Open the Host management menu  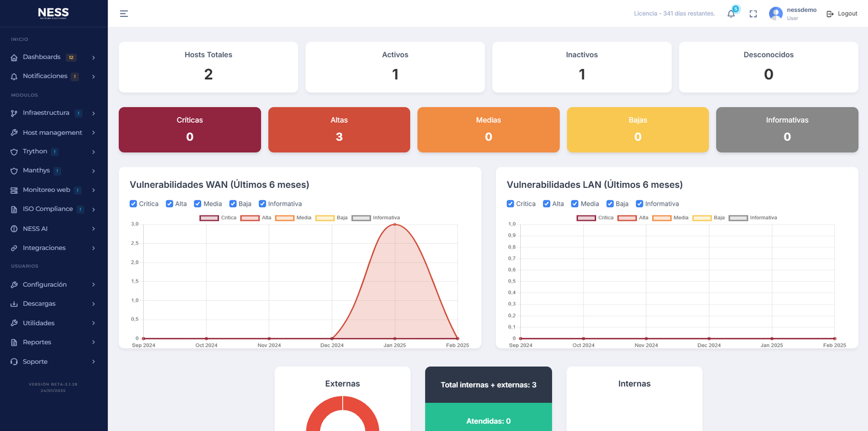coord(52,132)
